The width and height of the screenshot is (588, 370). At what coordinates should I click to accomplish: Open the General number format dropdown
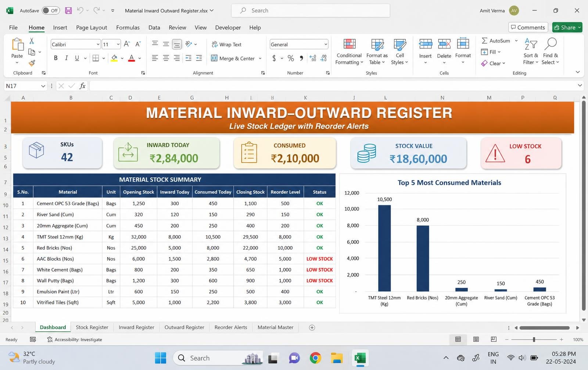tap(326, 44)
